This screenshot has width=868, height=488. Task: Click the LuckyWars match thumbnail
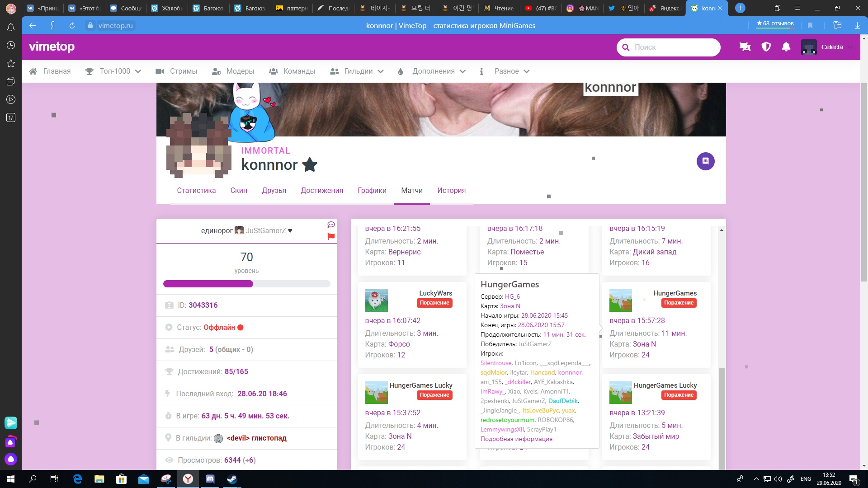[x=376, y=300]
